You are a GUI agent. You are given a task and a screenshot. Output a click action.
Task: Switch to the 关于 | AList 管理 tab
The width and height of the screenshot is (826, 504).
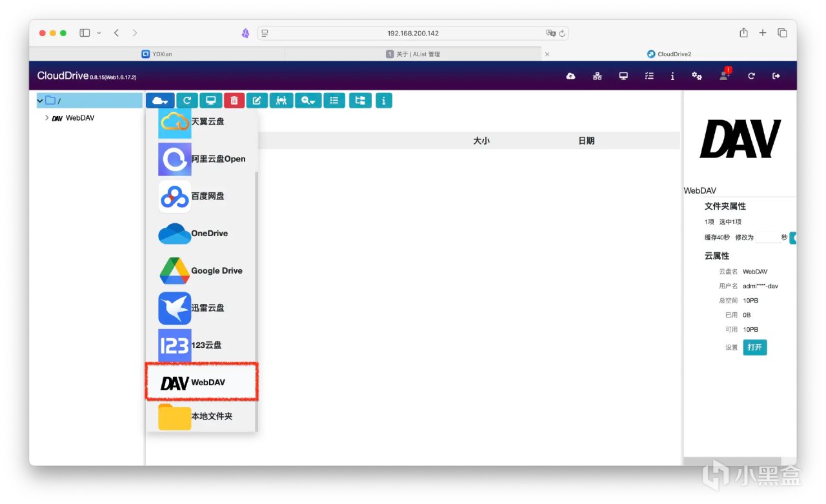pos(413,54)
